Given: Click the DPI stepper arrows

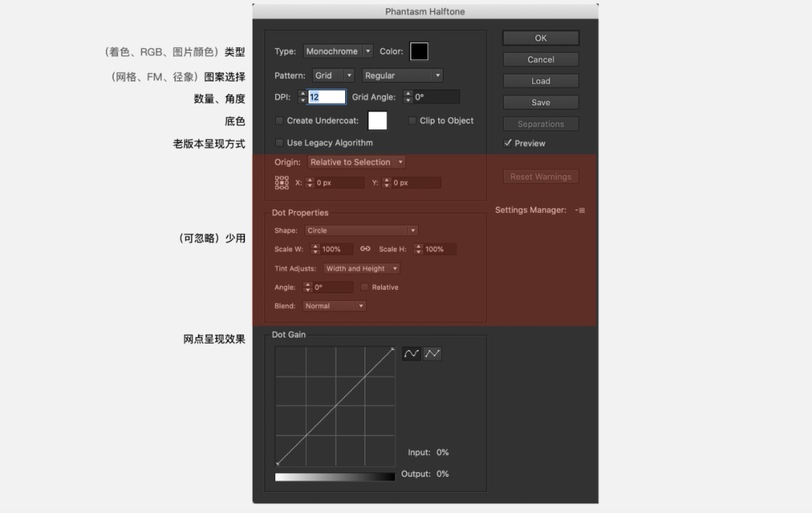Looking at the screenshot, I should click(303, 97).
